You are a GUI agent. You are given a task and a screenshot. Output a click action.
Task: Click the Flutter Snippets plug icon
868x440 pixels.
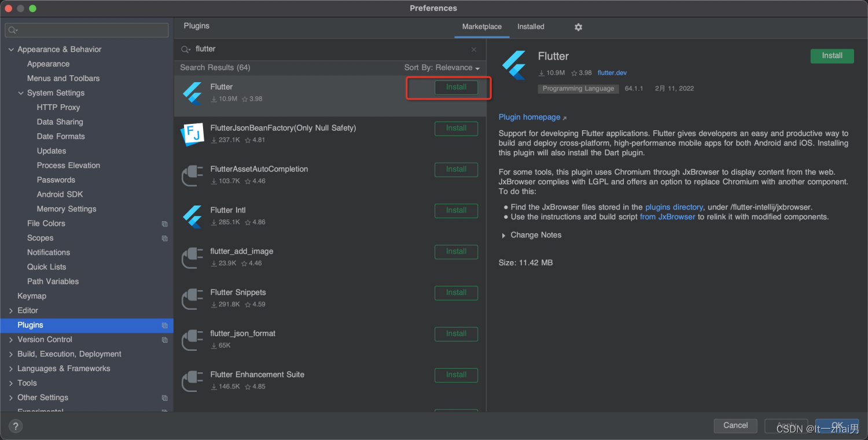pyautogui.click(x=192, y=299)
